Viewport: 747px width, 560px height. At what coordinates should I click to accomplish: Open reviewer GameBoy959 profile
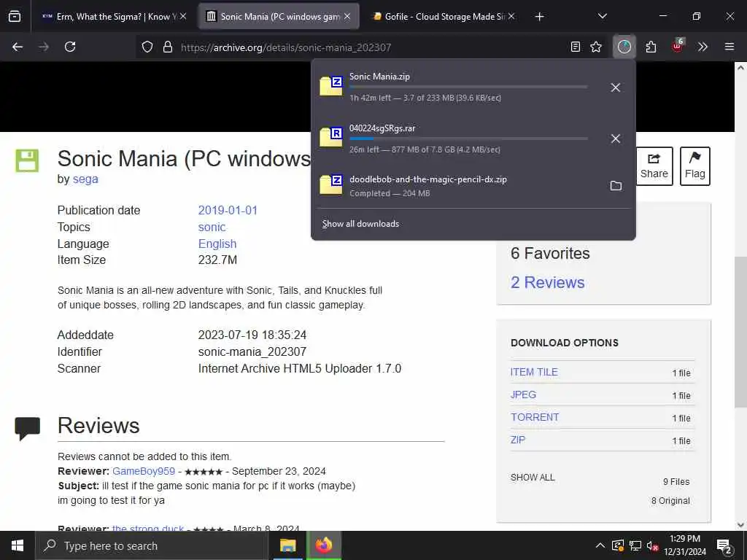tap(144, 472)
